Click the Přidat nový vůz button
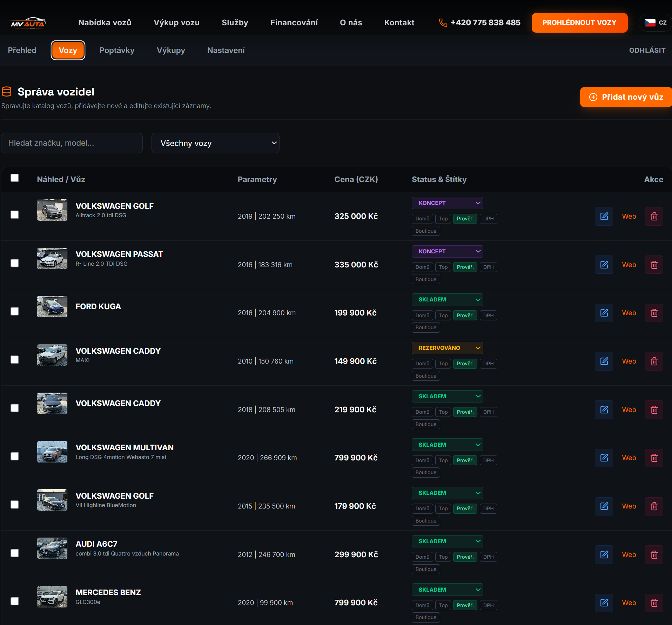The width and height of the screenshot is (672, 625). [x=626, y=97]
